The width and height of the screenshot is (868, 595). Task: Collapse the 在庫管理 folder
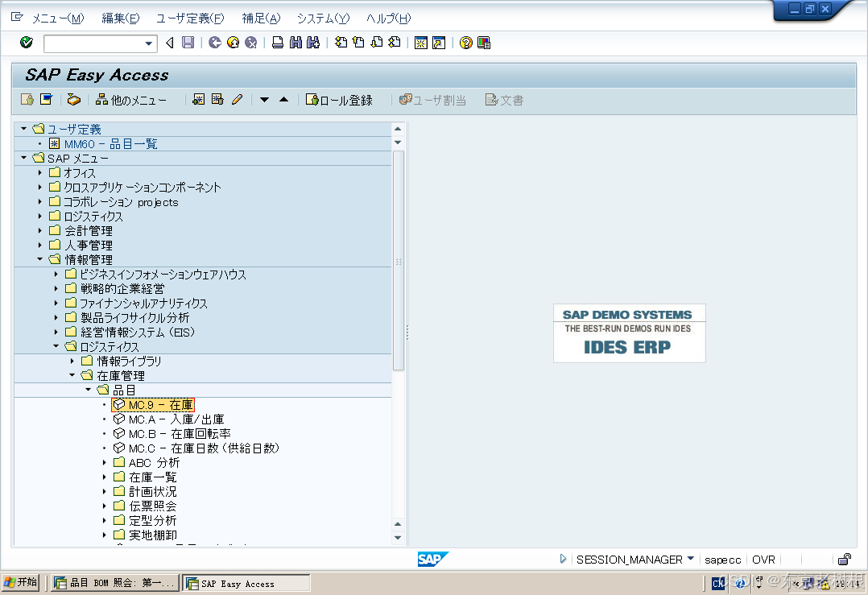click(72, 375)
